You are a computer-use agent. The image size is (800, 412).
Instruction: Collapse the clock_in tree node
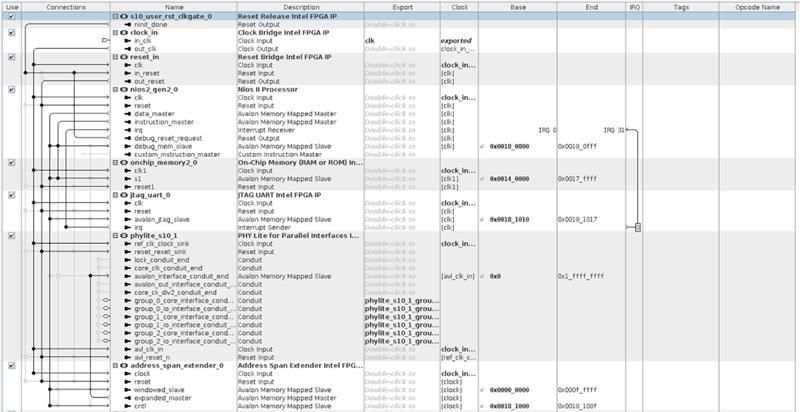pyautogui.click(x=115, y=33)
